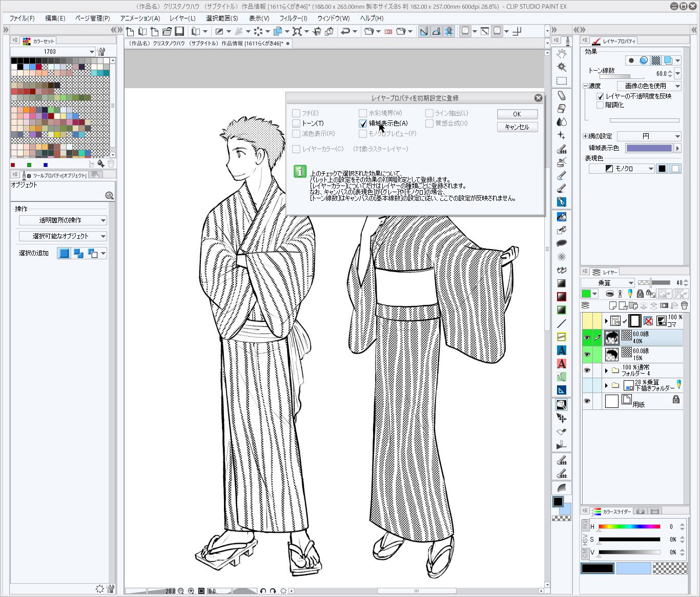Click the 領域表示色 purple color bar
The width and height of the screenshot is (700, 597).
[649, 148]
